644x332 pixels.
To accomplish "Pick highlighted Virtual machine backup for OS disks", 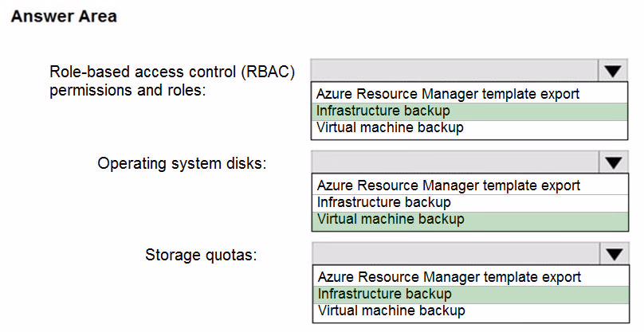I will (470, 220).
